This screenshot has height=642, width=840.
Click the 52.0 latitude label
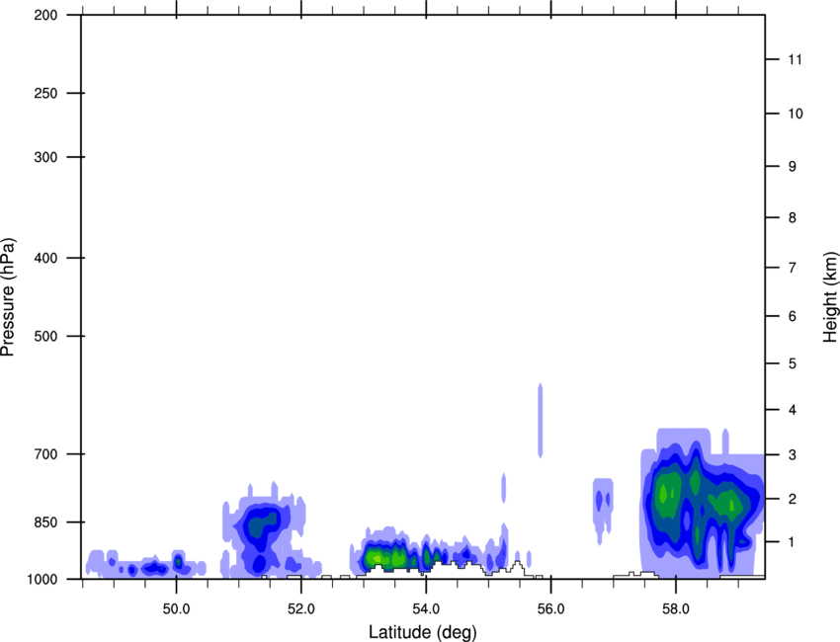301,609
